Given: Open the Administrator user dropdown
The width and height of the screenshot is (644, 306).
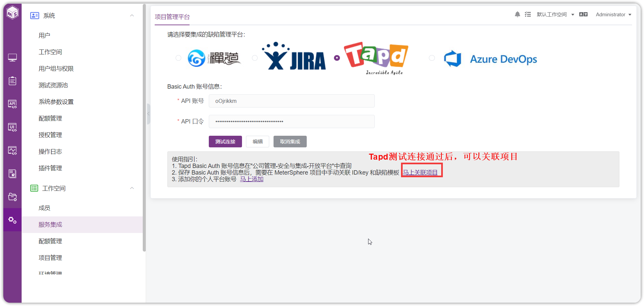Looking at the screenshot, I should coord(613,15).
